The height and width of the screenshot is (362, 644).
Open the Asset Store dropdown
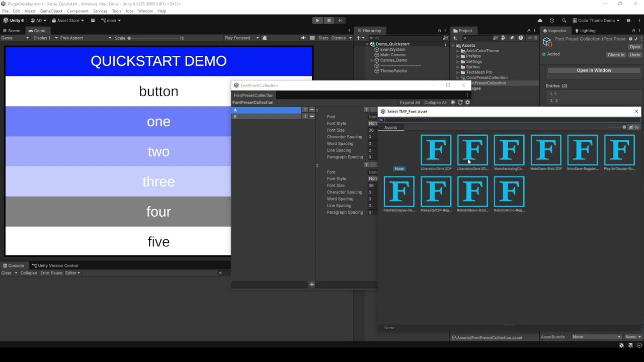(x=67, y=21)
